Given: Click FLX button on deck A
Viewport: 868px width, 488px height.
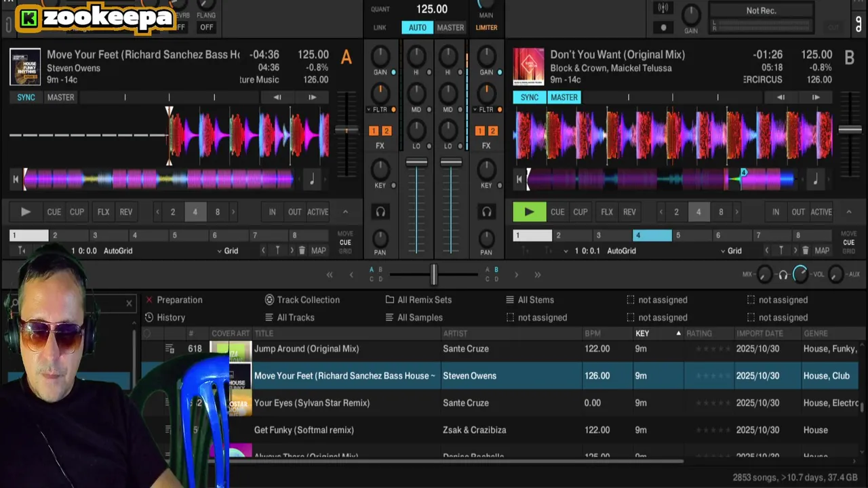Looking at the screenshot, I should coord(103,211).
